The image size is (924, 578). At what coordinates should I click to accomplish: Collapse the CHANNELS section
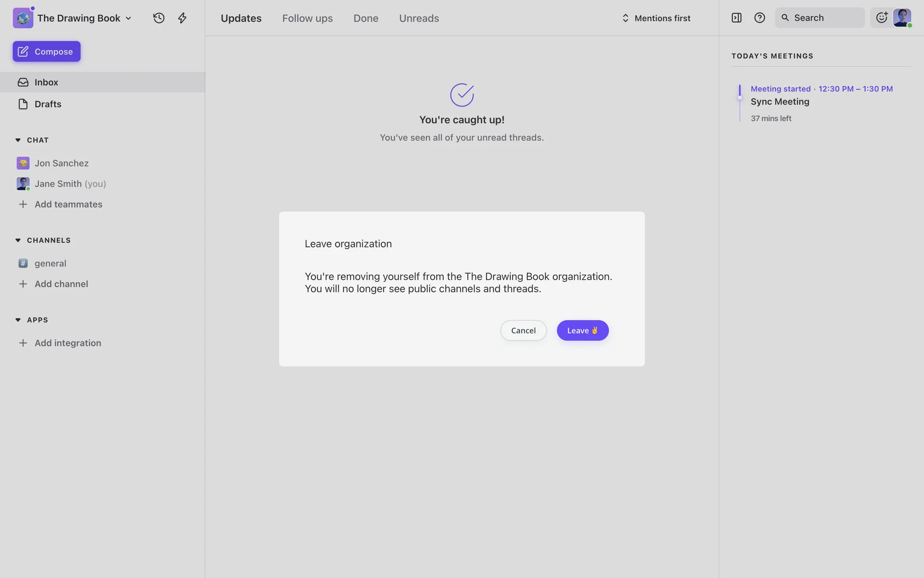point(18,240)
